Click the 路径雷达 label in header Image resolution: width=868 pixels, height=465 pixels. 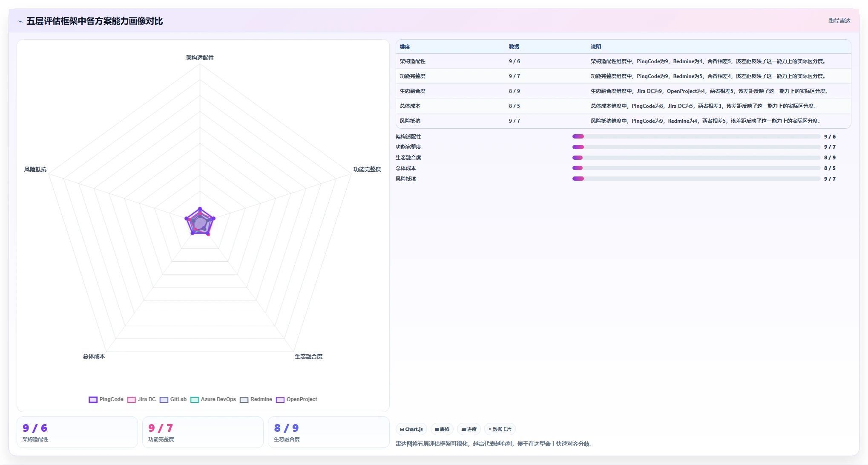coord(839,20)
